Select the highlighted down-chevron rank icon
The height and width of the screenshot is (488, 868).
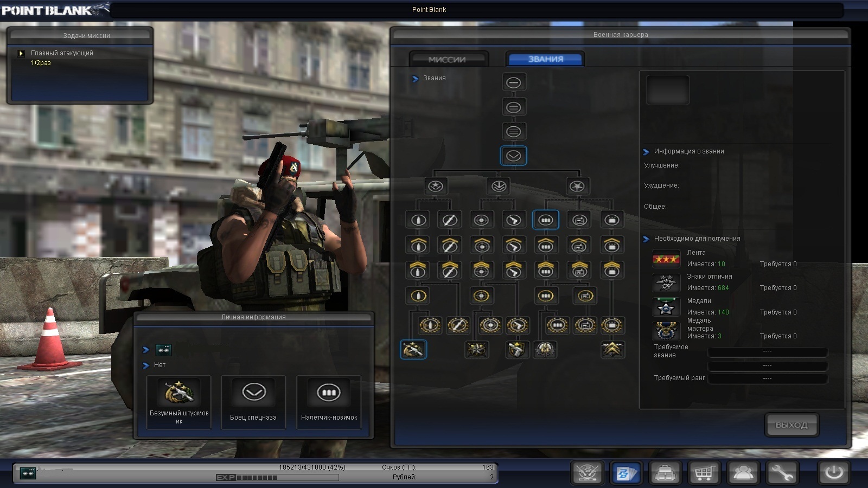pos(513,156)
